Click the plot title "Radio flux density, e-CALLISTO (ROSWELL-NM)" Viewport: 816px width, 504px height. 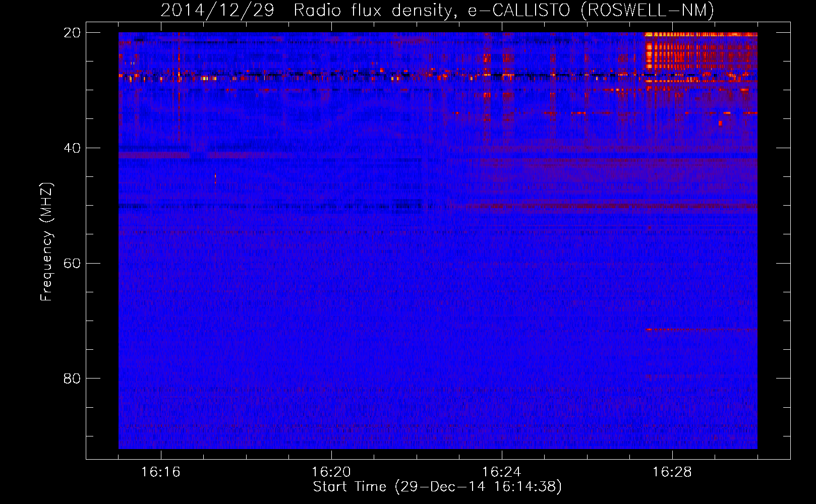504,10
